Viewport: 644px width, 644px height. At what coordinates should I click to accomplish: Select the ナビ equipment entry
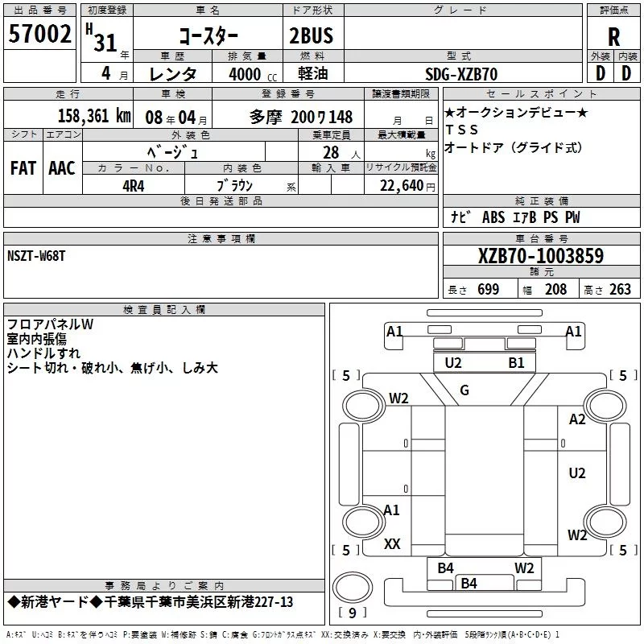pos(460,217)
